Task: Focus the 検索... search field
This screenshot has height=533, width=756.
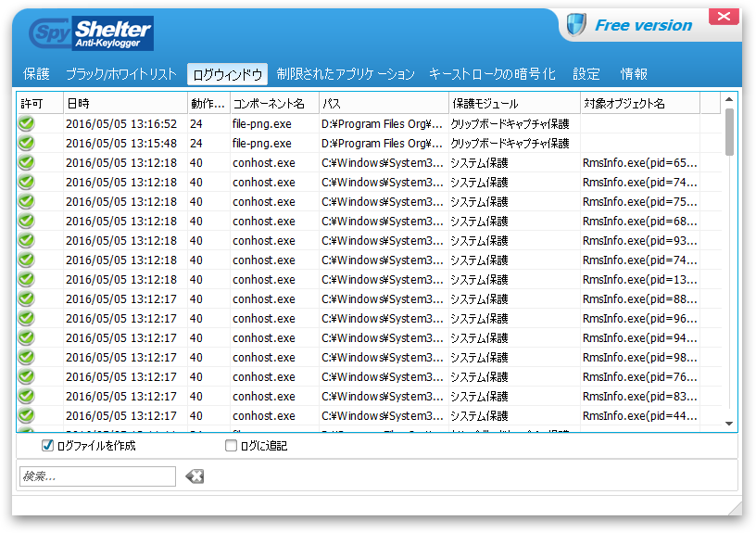Action: coord(97,476)
